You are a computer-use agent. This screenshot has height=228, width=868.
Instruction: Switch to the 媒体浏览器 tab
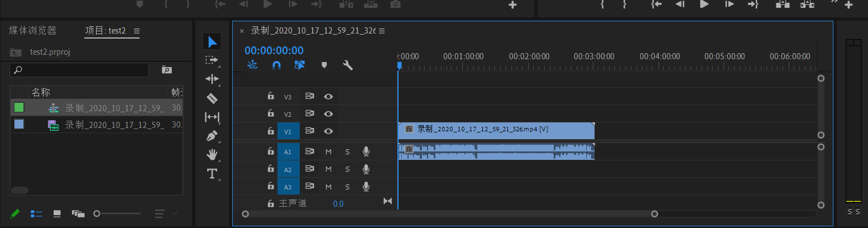pos(32,31)
